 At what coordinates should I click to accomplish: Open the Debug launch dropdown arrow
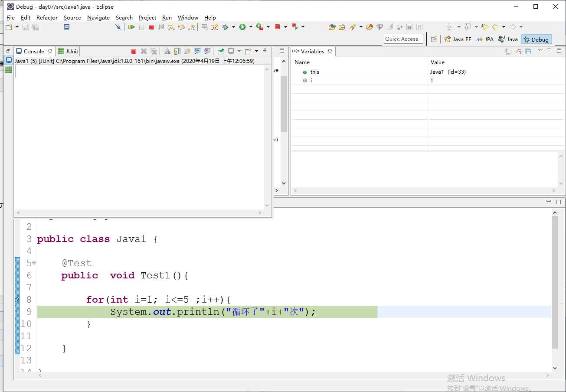pyautogui.click(x=233, y=27)
